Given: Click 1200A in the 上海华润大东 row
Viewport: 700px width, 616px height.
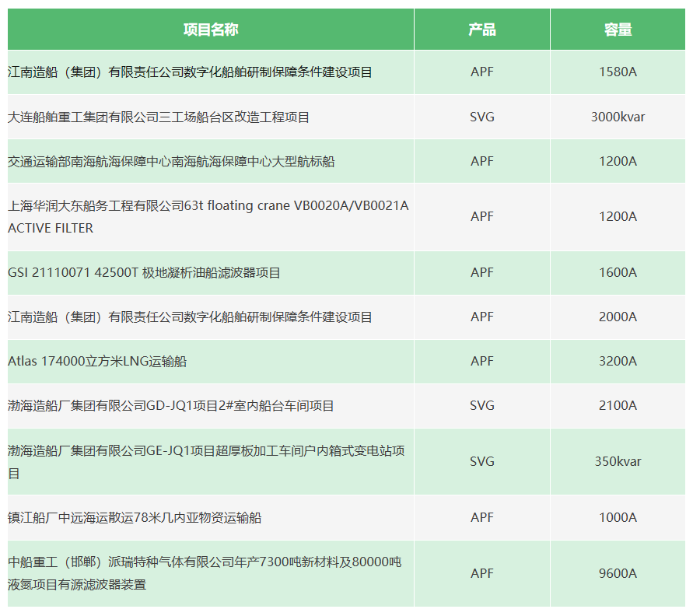Looking at the screenshot, I should click(618, 216).
